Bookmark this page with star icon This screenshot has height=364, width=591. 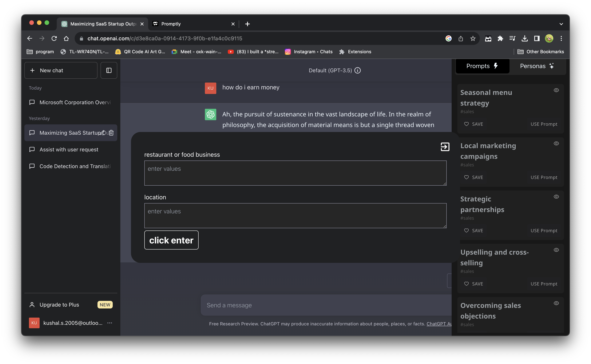click(x=473, y=39)
